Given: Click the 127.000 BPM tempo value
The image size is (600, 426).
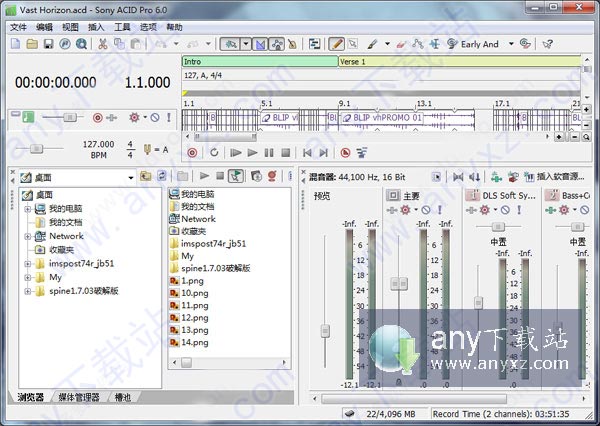Looking at the screenshot, I should point(98,144).
